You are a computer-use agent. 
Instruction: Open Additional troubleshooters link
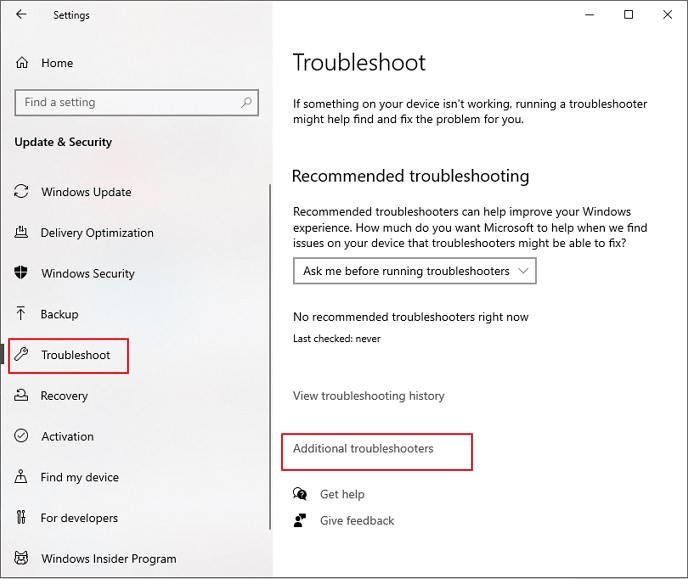click(x=363, y=449)
